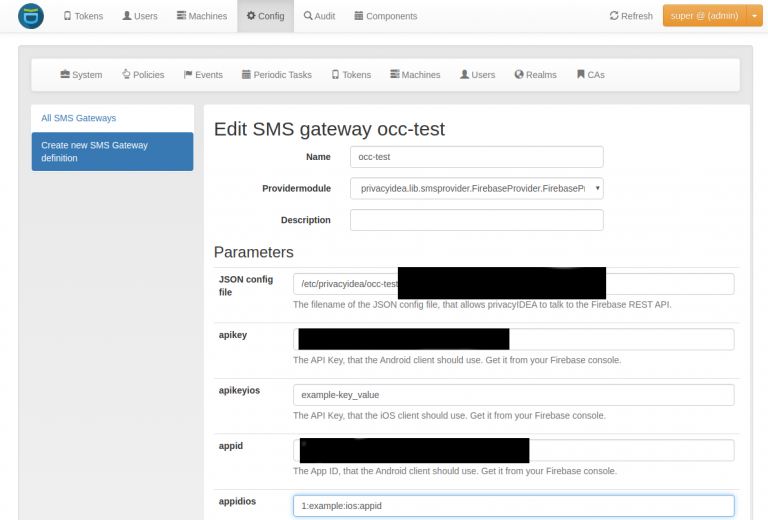Click the CAs bookmark icon
768x520 pixels.
coord(581,74)
